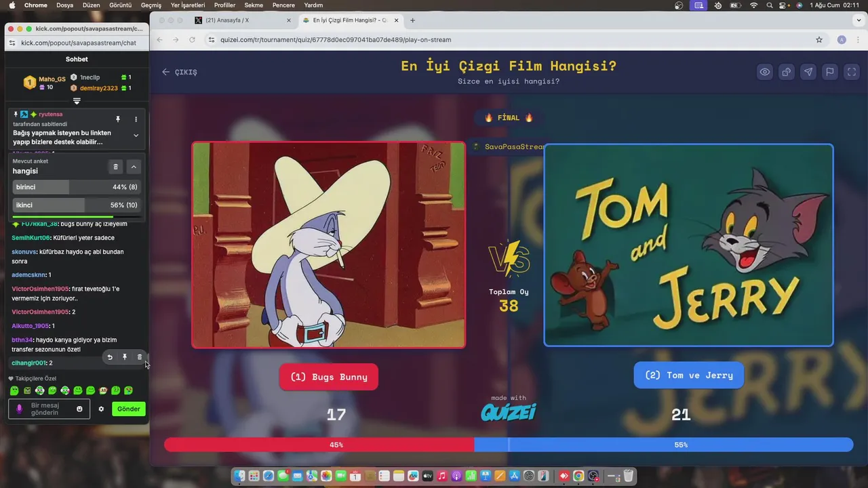Open pinned message three-dot menu
This screenshot has height=488, width=868.
pos(136,119)
